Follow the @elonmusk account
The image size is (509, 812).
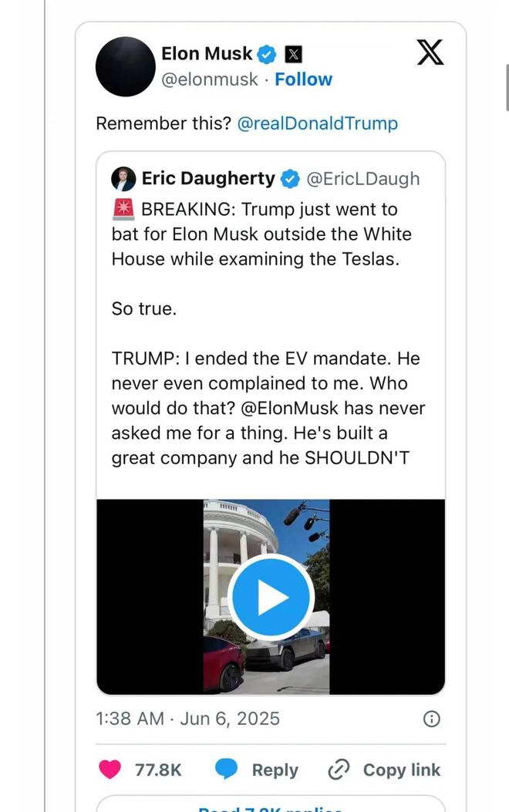[303, 79]
